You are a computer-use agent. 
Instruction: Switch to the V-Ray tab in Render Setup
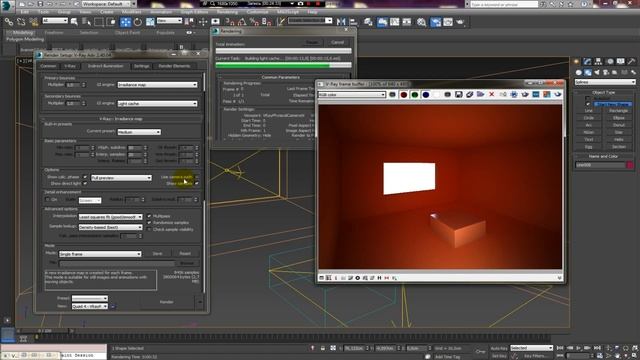pyautogui.click(x=70, y=66)
